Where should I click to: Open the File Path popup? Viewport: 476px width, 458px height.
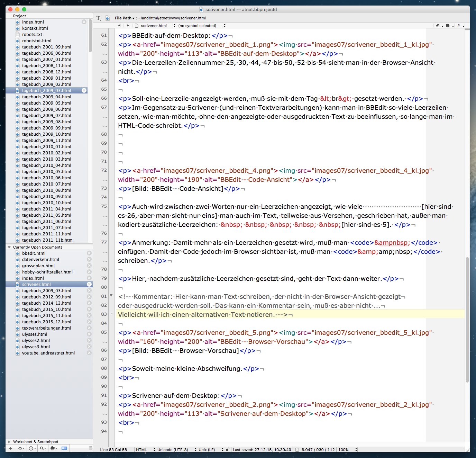click(125, 18)
